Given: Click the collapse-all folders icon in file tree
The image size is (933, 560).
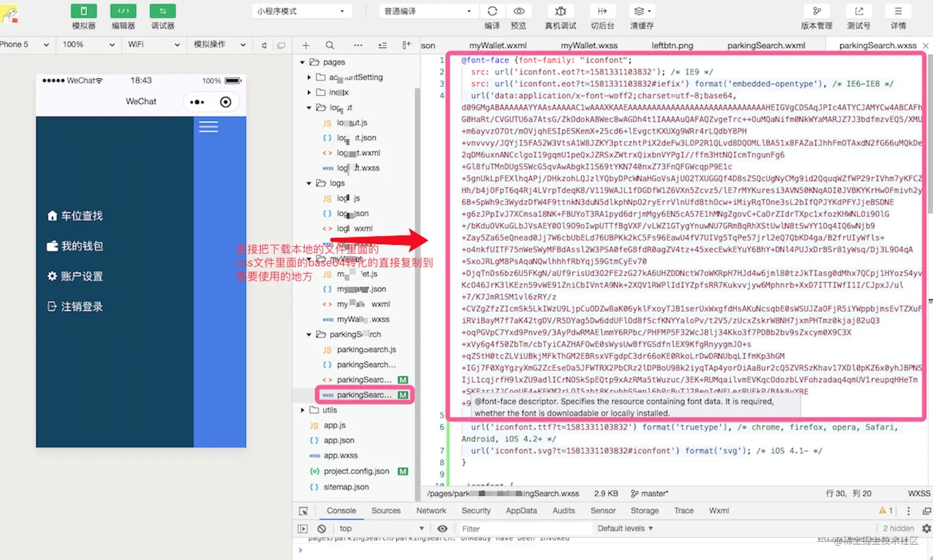Looking at the screenshot, I should pyautogui.click(x=383, y=45).
